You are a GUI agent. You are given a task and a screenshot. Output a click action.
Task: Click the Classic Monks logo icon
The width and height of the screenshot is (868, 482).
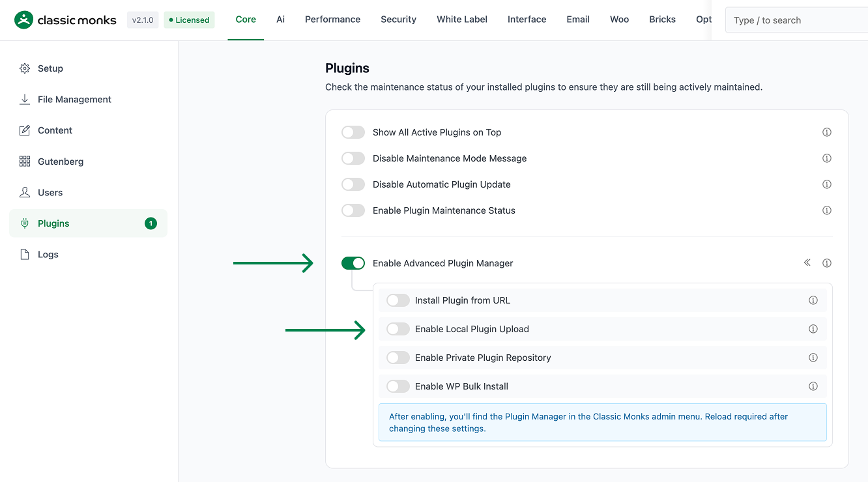(23, 20)
